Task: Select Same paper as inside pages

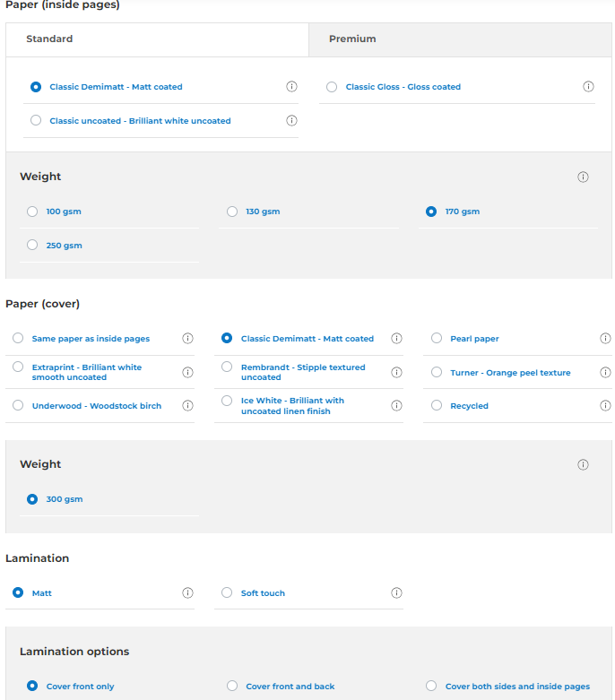Action: (18, 339)
